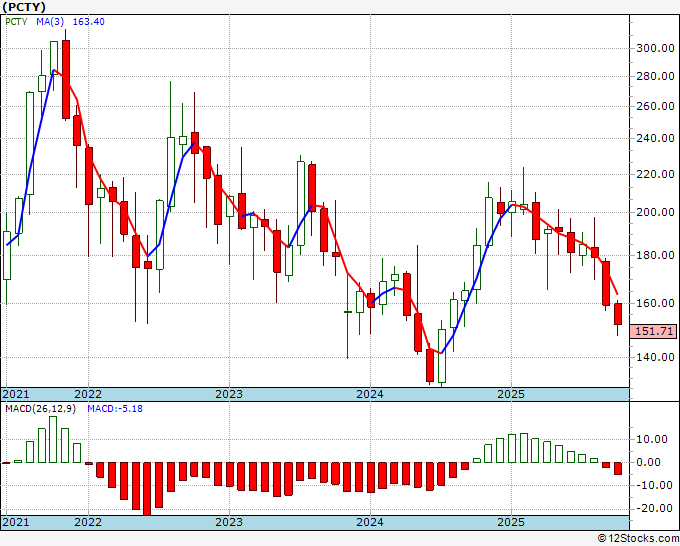This screenshot has width=680, height=546.
Task: Click 2022 on the price chart timeline
Action: tap(88, 394)
